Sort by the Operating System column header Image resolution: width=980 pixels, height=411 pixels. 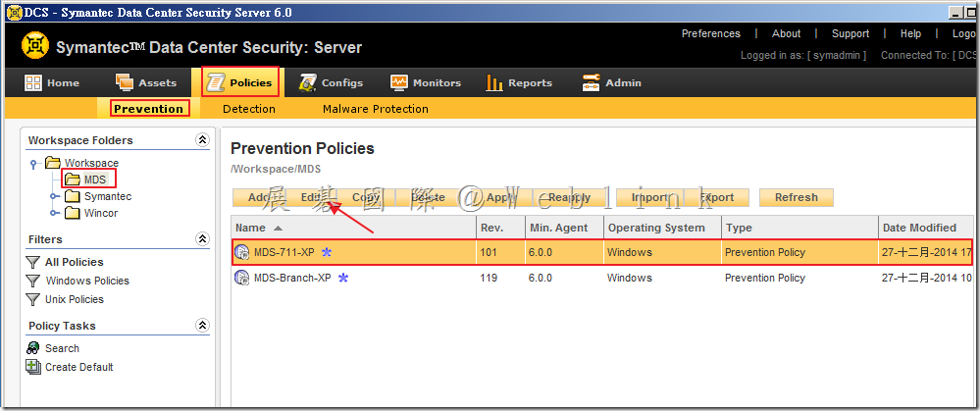click(662, 228)
